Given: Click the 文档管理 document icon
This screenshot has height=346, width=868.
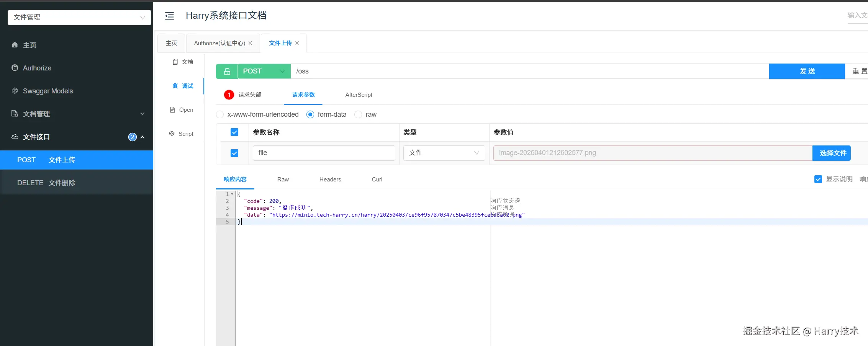Looking at the screenshot, I should 15,114.
